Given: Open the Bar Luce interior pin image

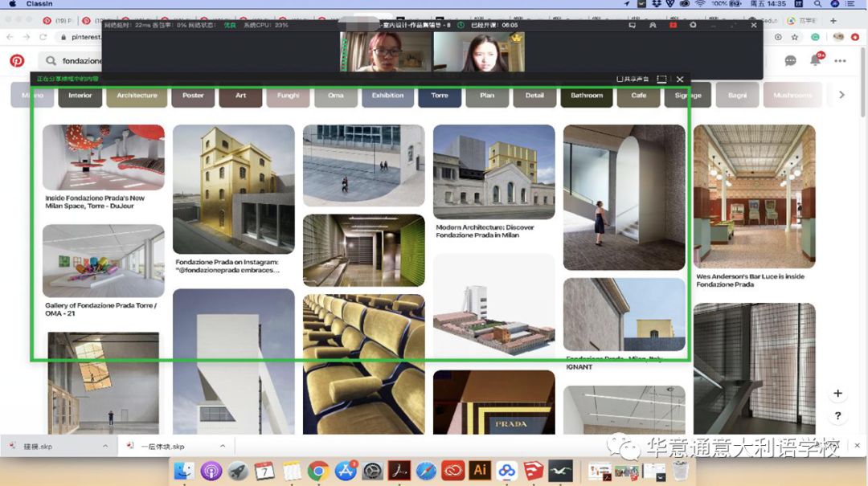Looking at the screenshot, I should tap(754, 197).
